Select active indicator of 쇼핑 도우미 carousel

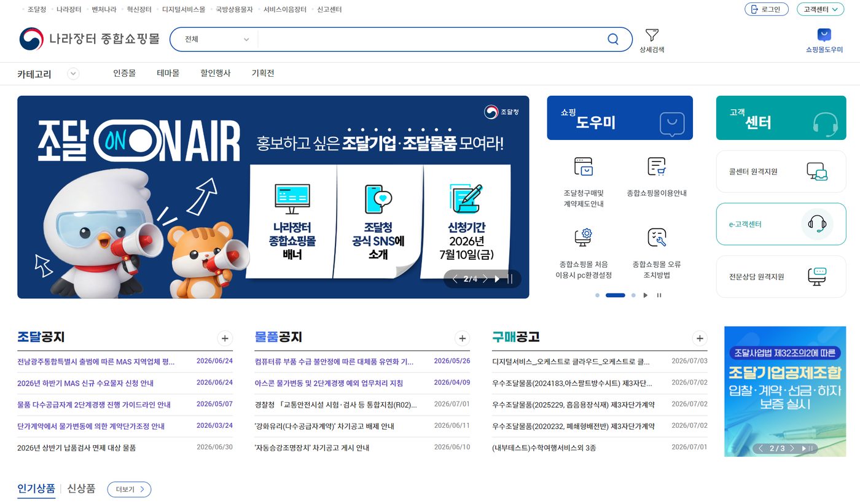coord(616,295)
